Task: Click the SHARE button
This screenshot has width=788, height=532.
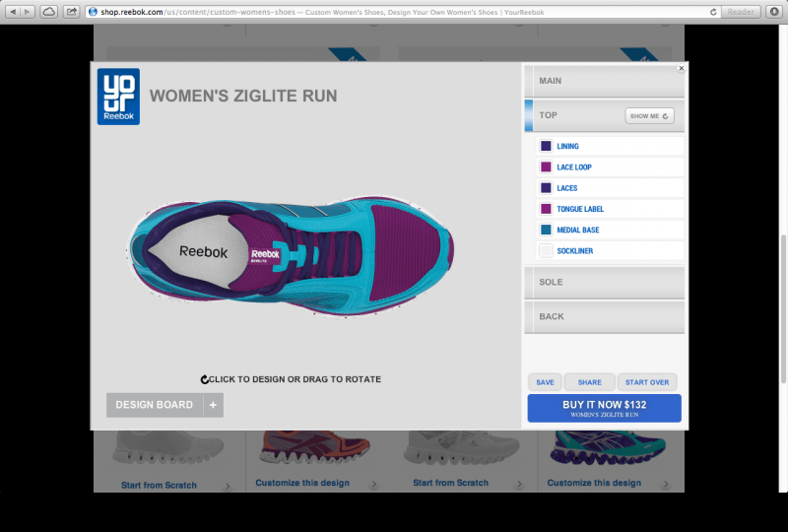Action: click(589, 382)
